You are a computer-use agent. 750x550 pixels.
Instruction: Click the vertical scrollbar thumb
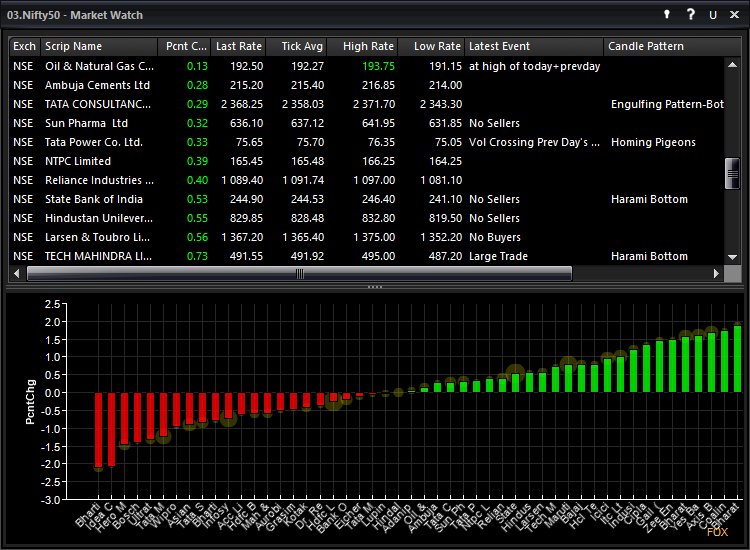click(732, 174)
